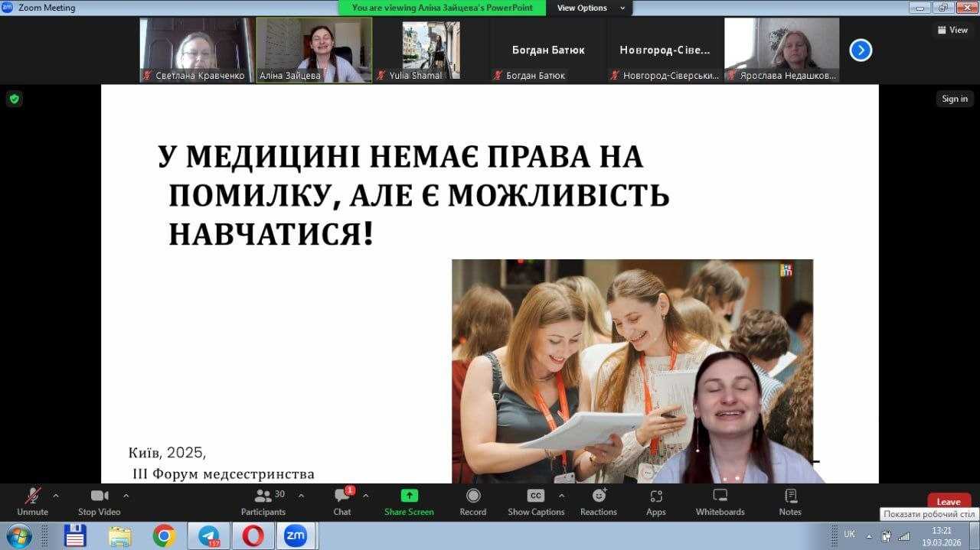This screenshot has width=980, height=550.
Task: Open the Participants panel icon
Action: (x=263, y=496)
